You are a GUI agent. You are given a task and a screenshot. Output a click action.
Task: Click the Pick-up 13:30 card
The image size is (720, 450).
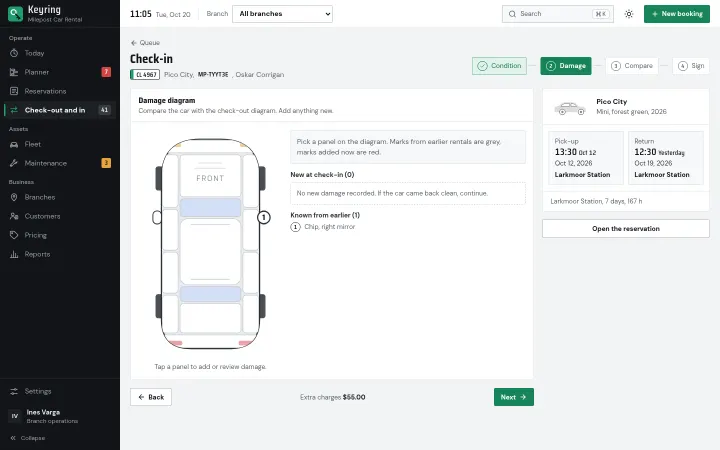(586, 158)
